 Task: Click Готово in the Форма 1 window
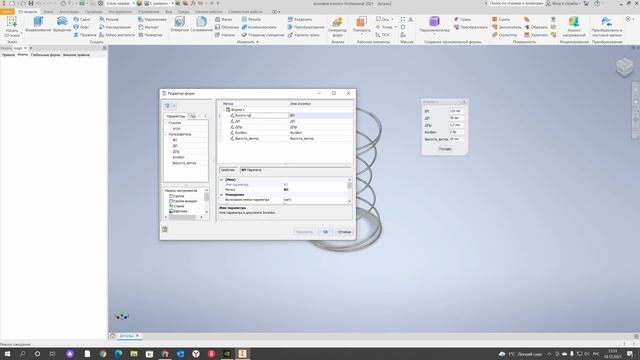pos(445,149)
